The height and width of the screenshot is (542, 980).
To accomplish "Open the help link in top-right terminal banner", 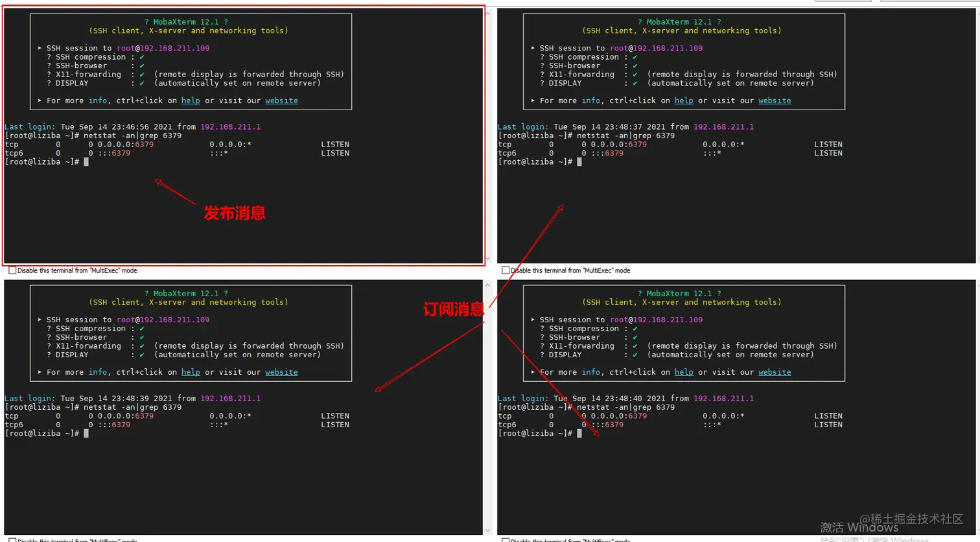I will [x=684, y=100].
